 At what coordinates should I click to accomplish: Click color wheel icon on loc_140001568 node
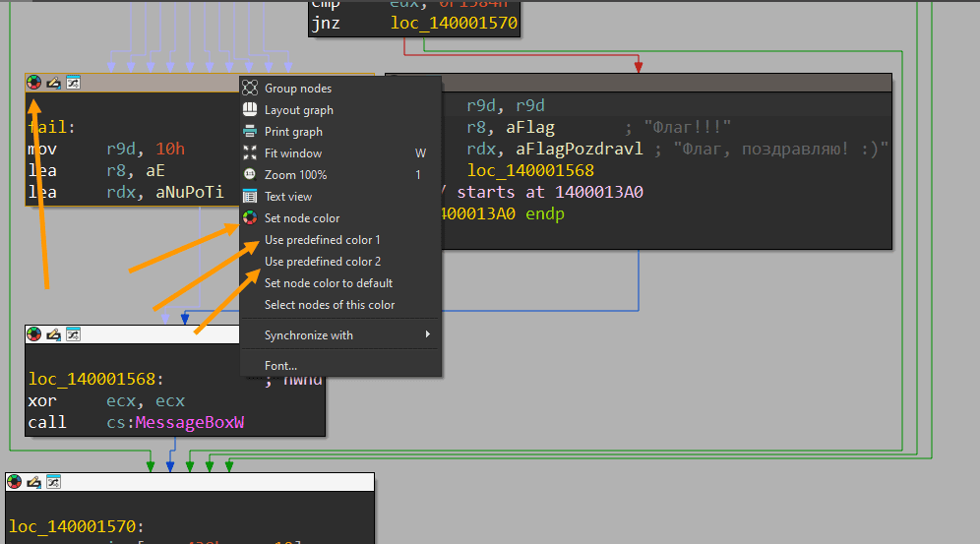(x=34, y=334)
